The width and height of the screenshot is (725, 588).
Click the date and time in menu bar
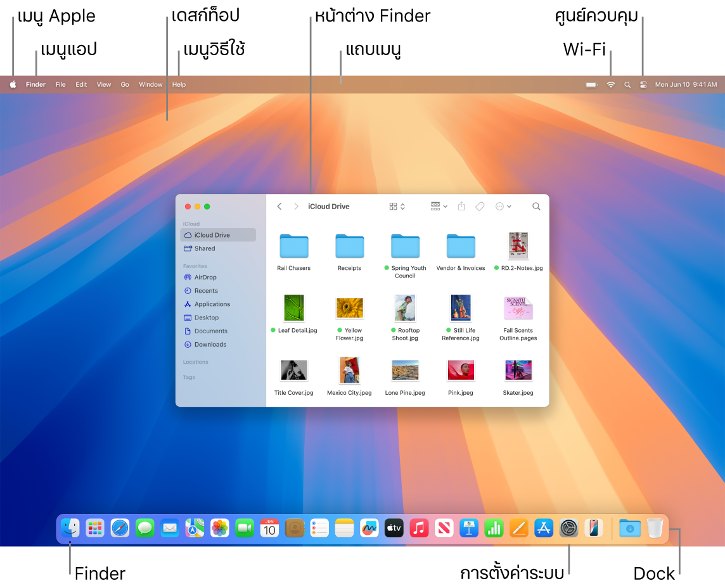pyautogui.click(x=686, y=85)
